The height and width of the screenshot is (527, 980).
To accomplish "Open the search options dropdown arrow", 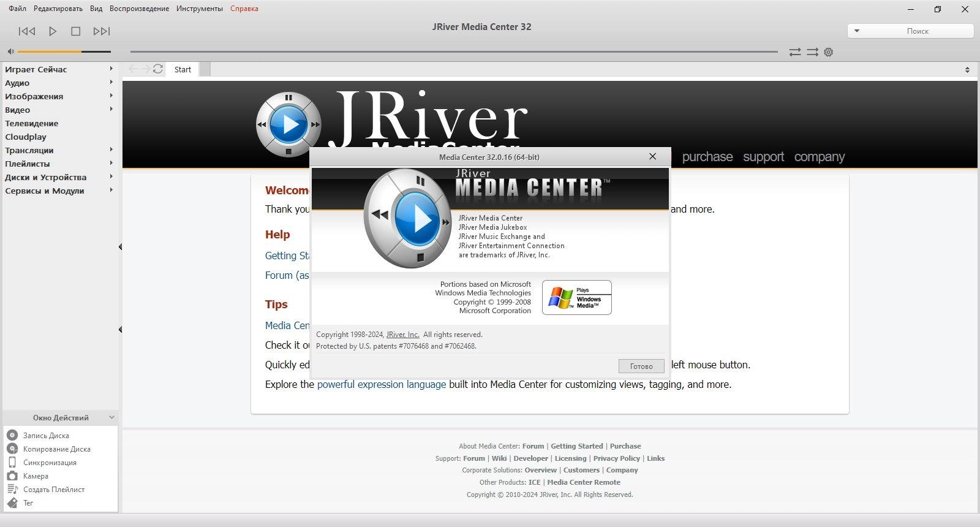I will click(x=857, y=31).
